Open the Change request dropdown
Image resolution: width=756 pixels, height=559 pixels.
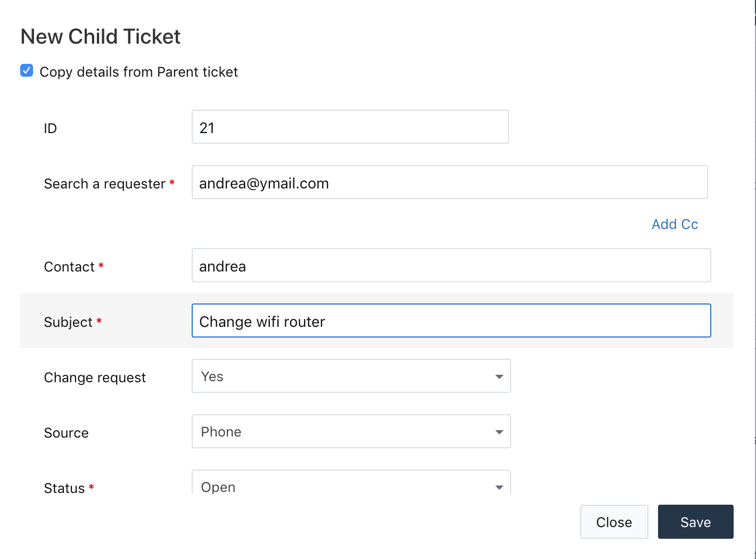pyautogui.click(x=351, y=376)
